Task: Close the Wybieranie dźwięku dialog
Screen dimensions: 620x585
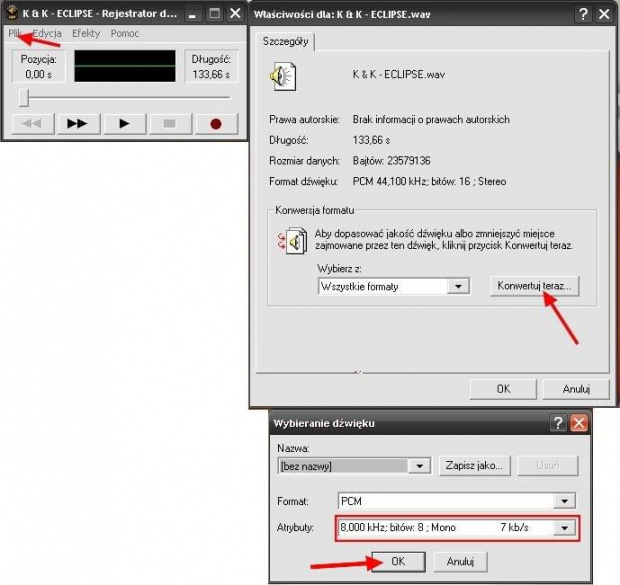Action: (x=579, y=423)
